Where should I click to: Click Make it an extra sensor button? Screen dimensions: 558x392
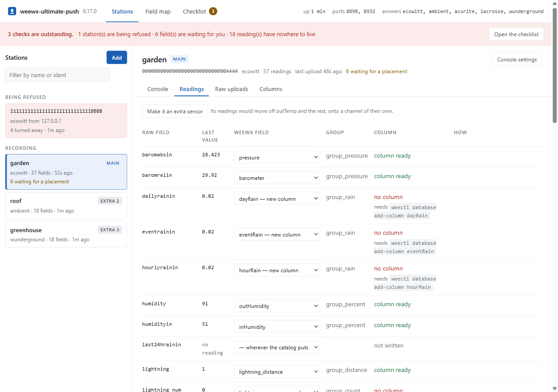(x=175, y=112)
